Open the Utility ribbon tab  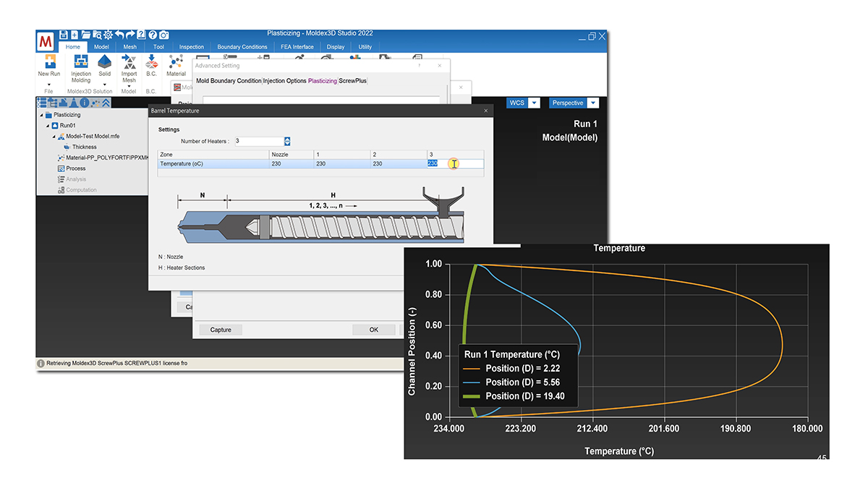click(x=365, y=47)
